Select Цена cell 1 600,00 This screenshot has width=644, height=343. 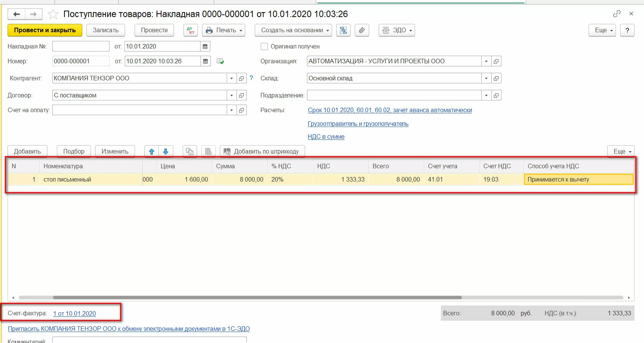click(x=184, y=179)
